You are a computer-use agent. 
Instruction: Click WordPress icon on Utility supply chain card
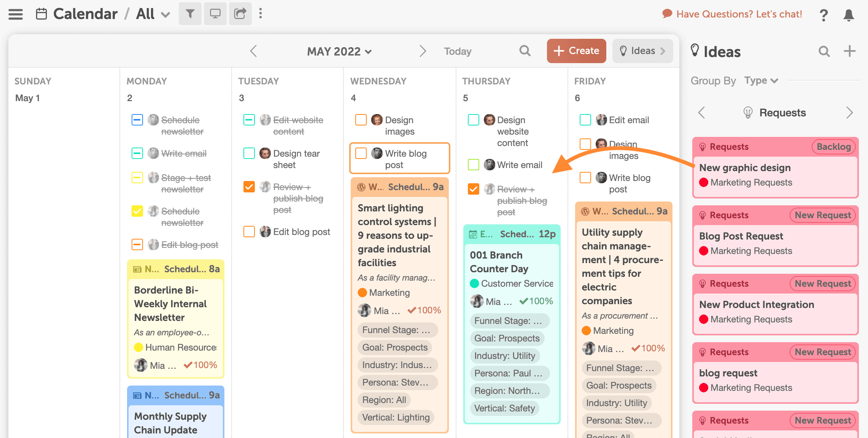click(585, 211)
